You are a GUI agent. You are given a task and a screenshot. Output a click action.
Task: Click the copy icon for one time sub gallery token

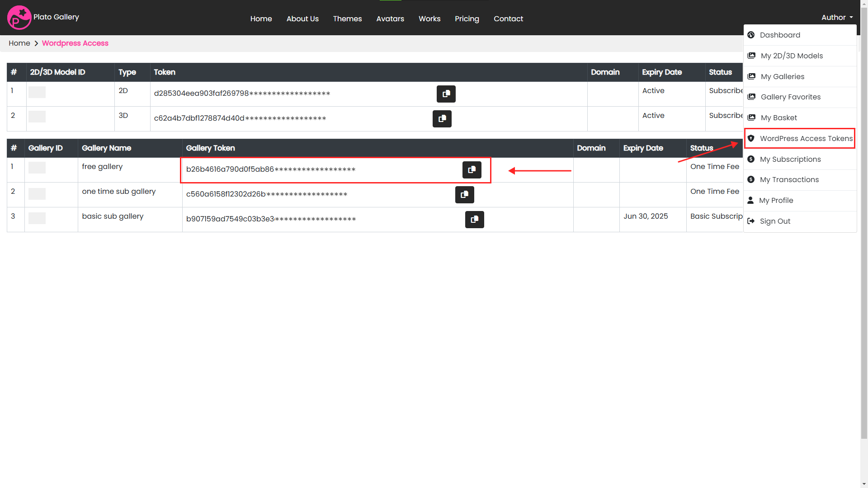pos(464,194)
